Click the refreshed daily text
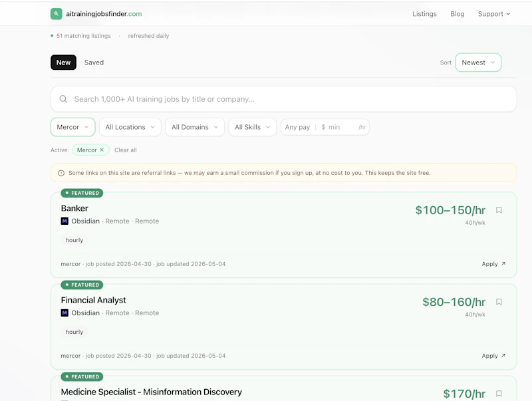Screen dimensions: 532x401 point(148,36)
